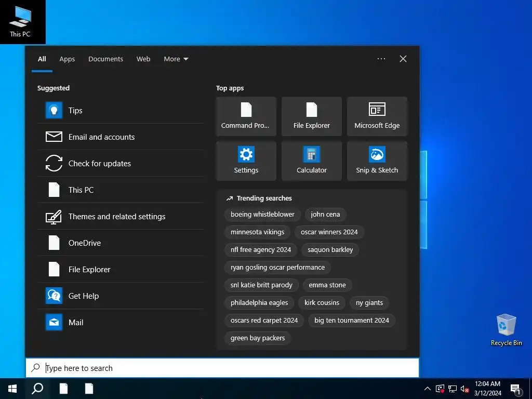
Task: Select the This PC desktop icon
Action: pos(20,21)
